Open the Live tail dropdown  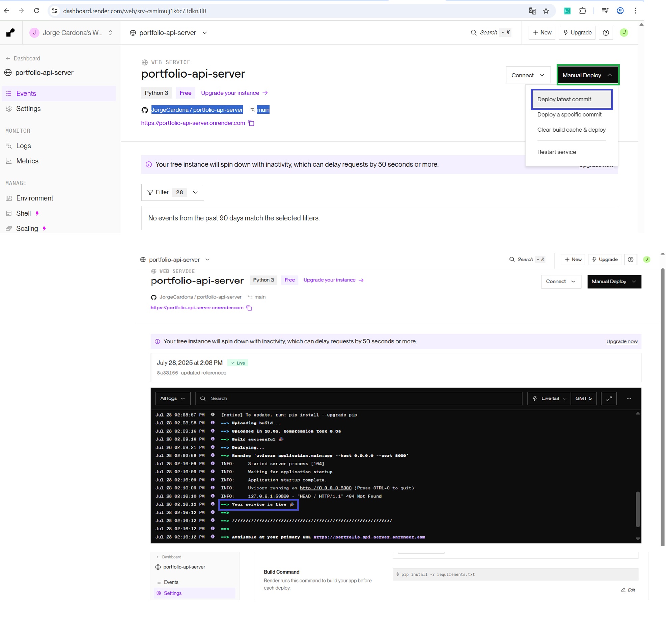coord(550,398)
